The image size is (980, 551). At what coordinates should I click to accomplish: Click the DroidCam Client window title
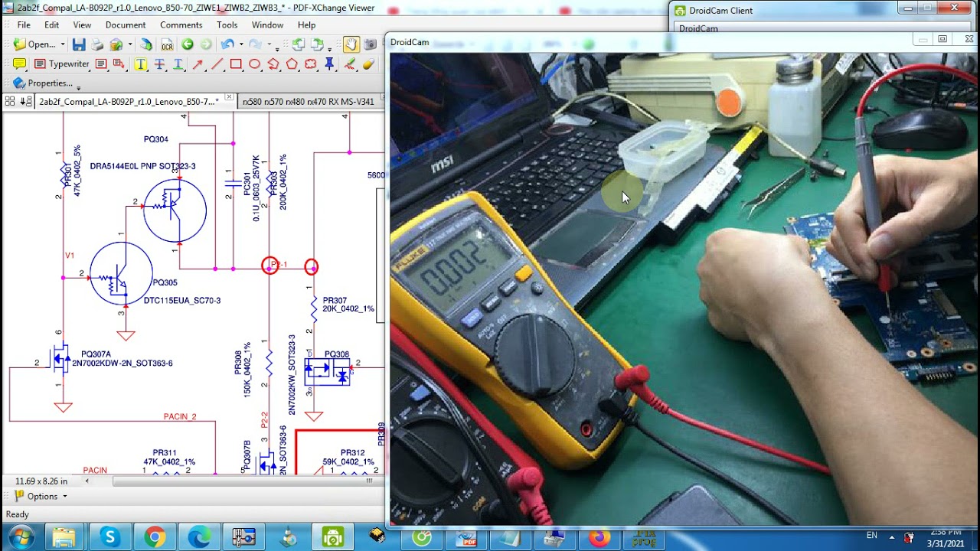721,11
